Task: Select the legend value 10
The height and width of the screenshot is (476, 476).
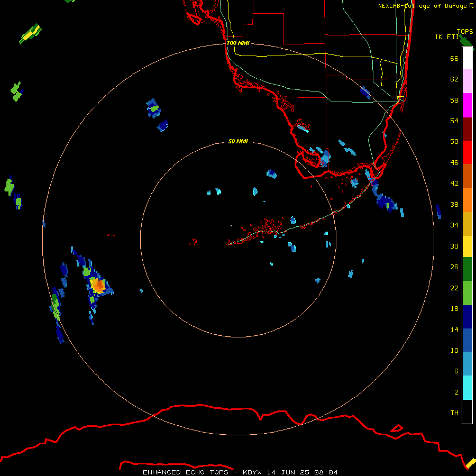Action: click(454, 350)
